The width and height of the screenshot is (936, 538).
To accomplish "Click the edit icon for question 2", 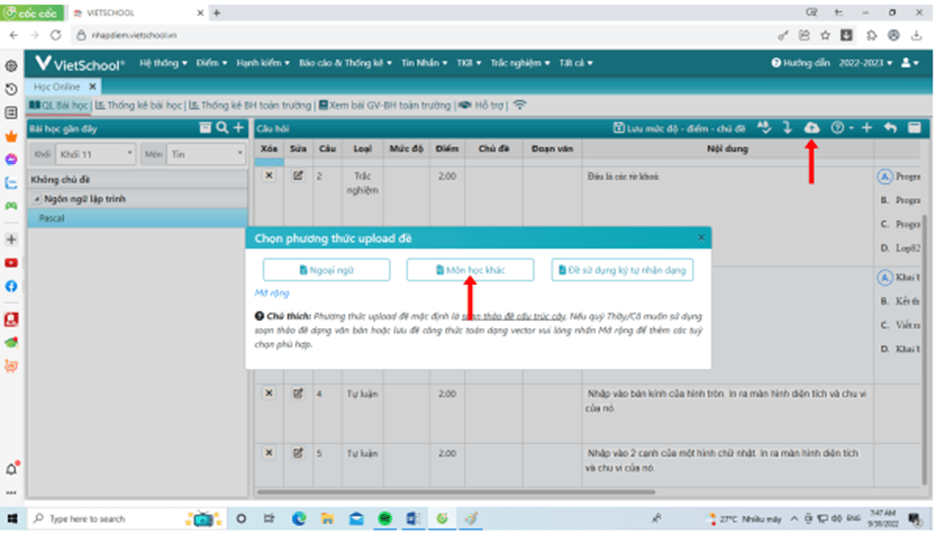I will (x=297, y=176).
